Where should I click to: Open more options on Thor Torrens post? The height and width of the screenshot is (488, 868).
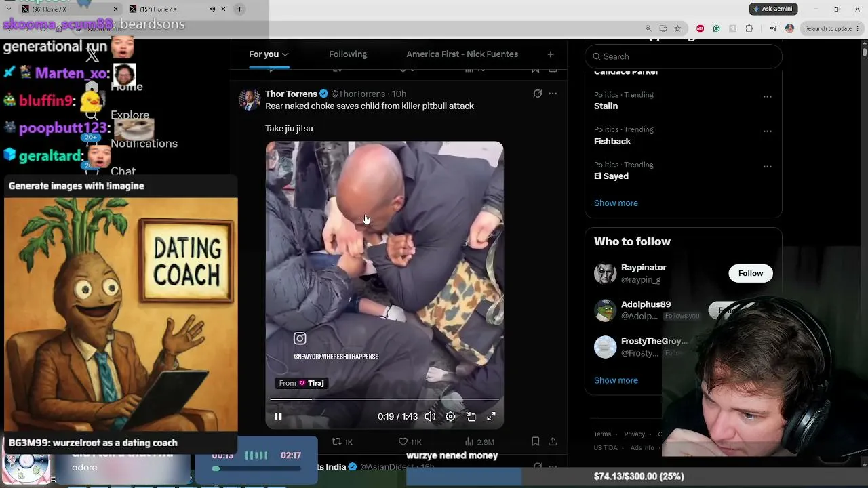(x=553, y=94)
